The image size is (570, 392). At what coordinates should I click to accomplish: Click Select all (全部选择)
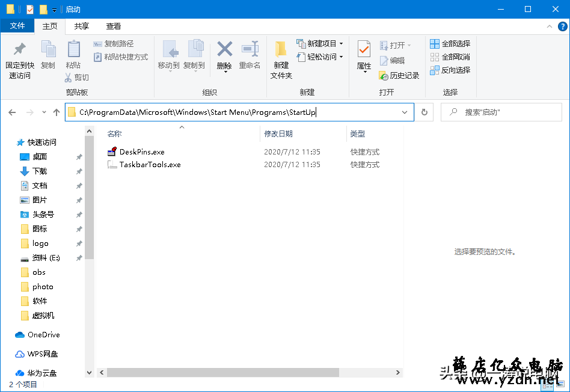[x=450, y=44]
